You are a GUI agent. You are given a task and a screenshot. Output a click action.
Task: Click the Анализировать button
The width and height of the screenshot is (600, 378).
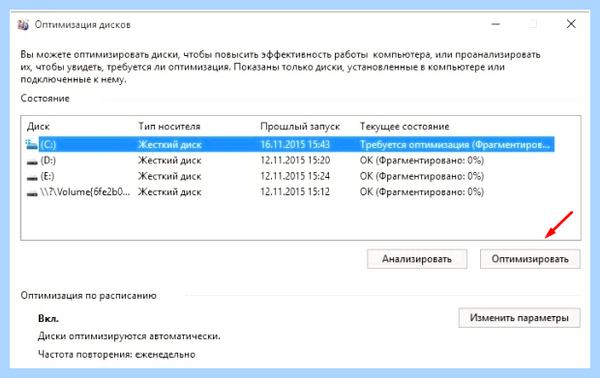click(x=417, y=259)
